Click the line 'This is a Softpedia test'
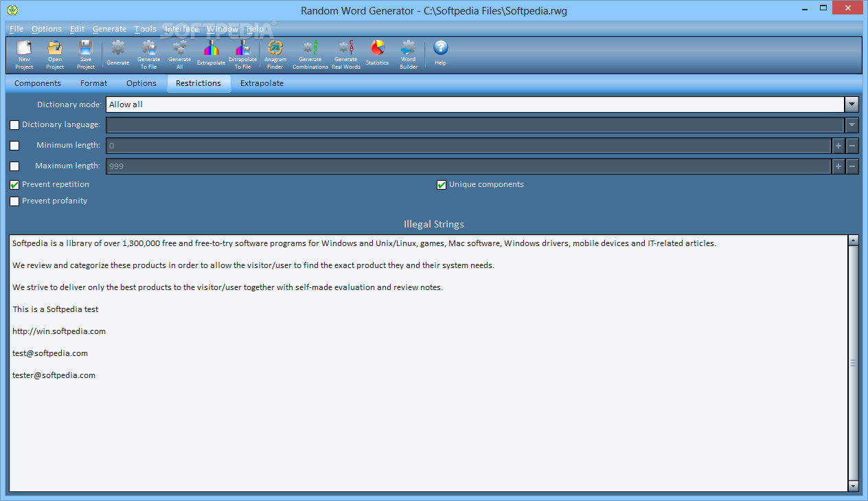Screen dimensions: 868x501 (x=56, y=309)
